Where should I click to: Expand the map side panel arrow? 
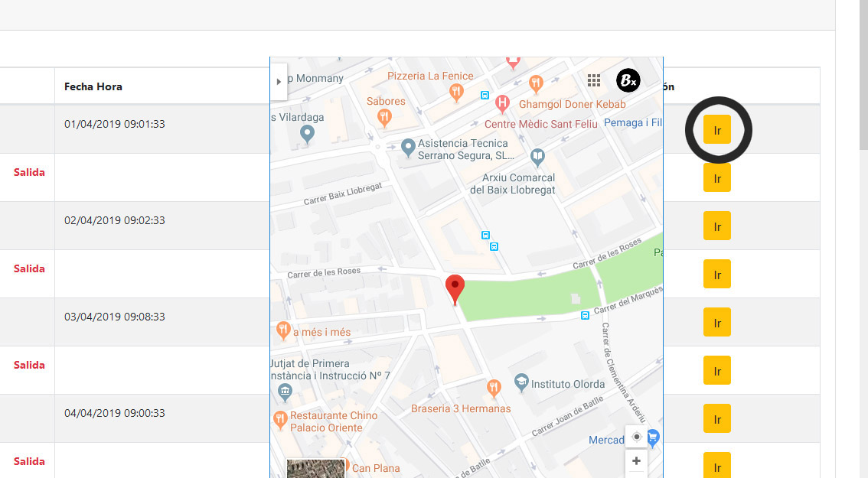coord(279,81)
